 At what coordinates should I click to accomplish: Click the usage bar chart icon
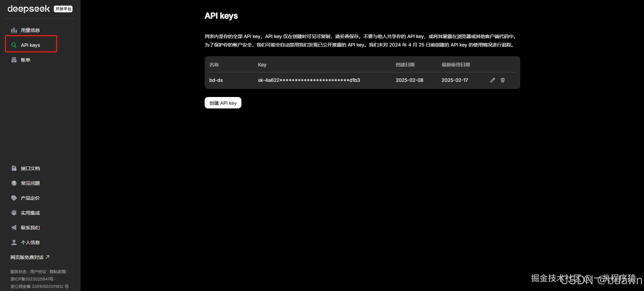[x=14, y=30]
